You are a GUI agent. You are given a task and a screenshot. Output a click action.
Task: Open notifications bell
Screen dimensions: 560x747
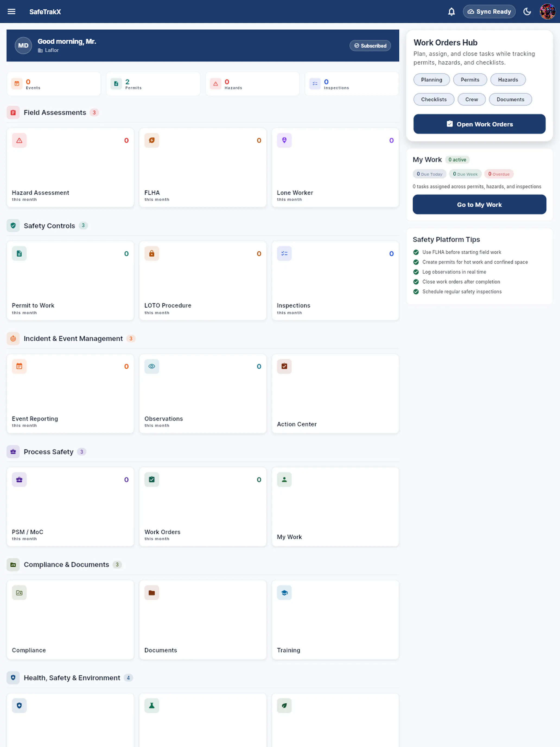(x=451, y=12)
